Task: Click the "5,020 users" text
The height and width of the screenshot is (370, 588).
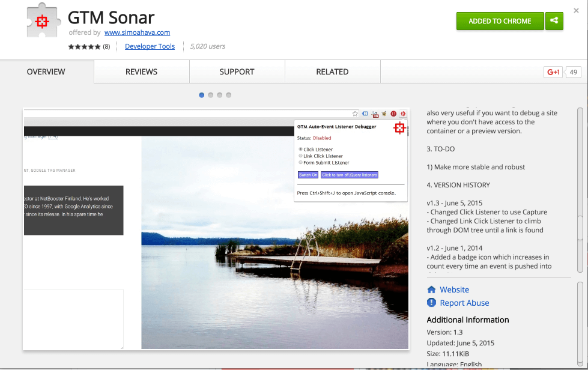Action: [207, 46]
